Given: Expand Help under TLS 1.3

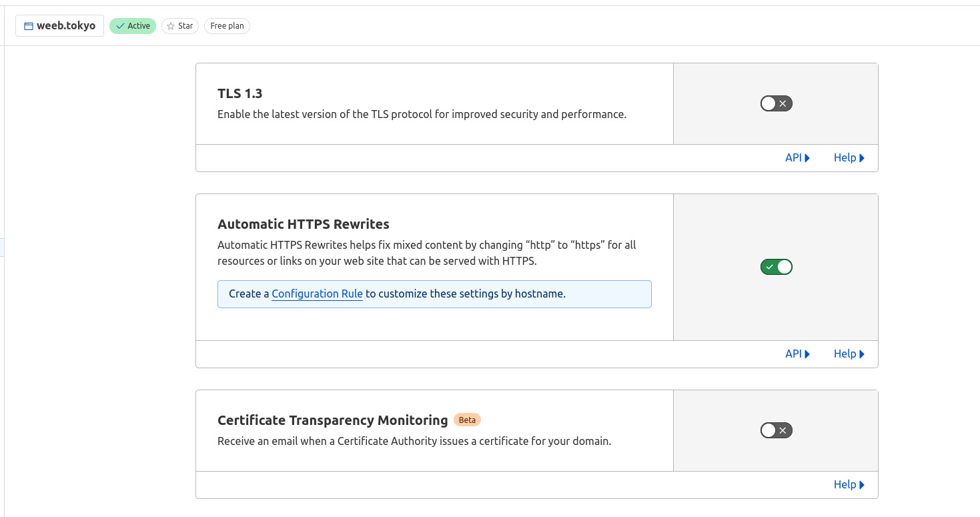Looking at the screenshot, I should [x=849, y=158].
